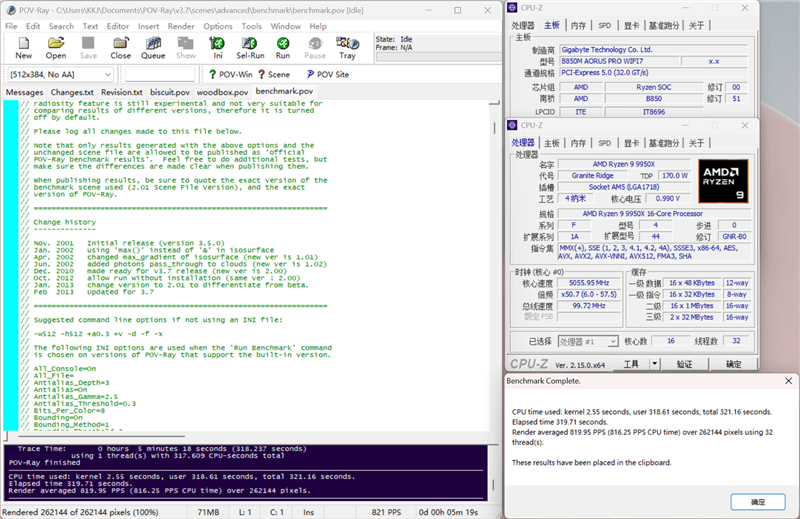
Task: Switch to the Messages tab
Action: tap(24, 92)
